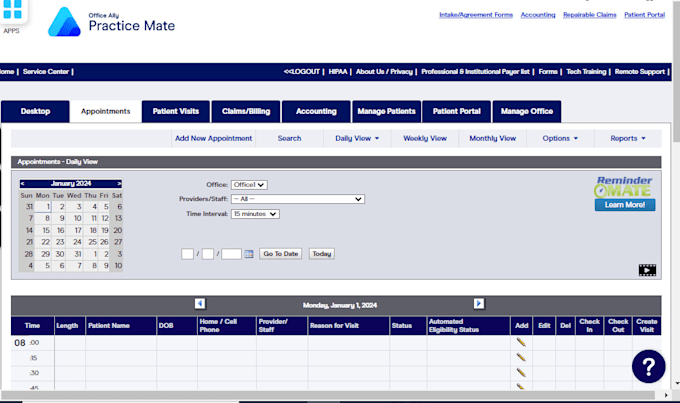Image resolution: width=680 pixels, height=403 pixels.
Task: Add appointment pencil at 08:00 row
Action: [x=521, y=342]
